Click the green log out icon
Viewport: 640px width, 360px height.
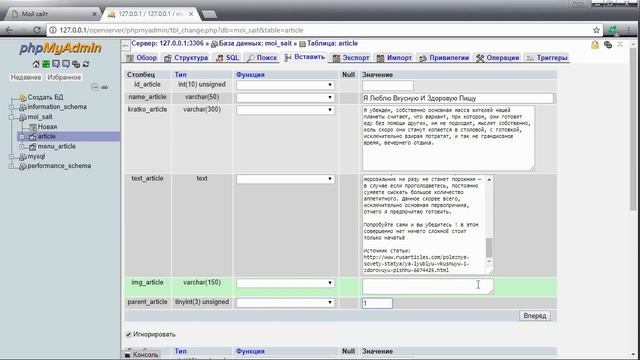(x=46, y=64)
